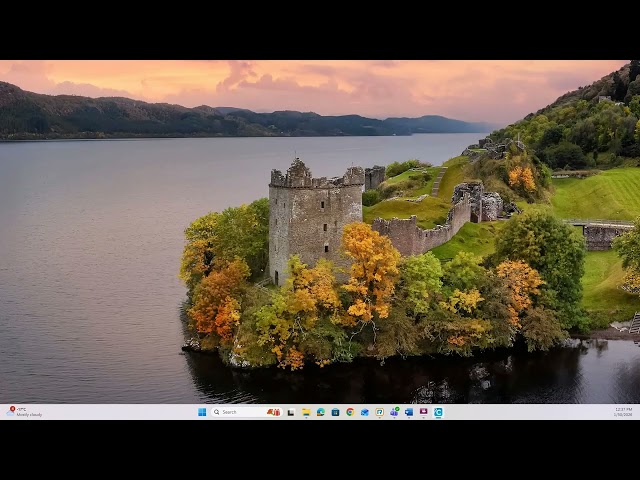Click the gift highlight icon in Search

(273, 412)
